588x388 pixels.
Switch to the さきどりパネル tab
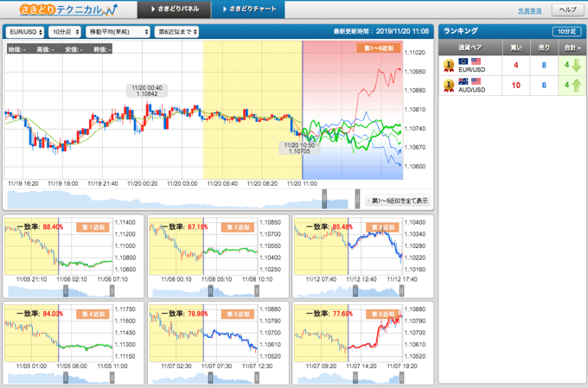(x=175, y=9)
